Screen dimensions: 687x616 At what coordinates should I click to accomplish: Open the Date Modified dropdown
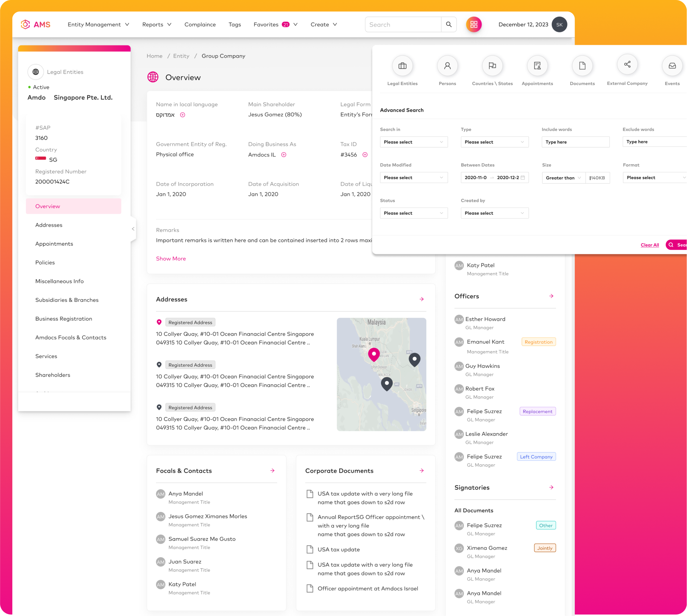click(x=414, y=177)
